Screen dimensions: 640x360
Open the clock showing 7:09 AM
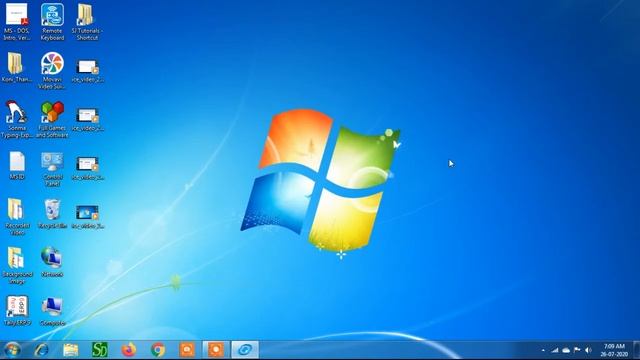click(614, 350)
